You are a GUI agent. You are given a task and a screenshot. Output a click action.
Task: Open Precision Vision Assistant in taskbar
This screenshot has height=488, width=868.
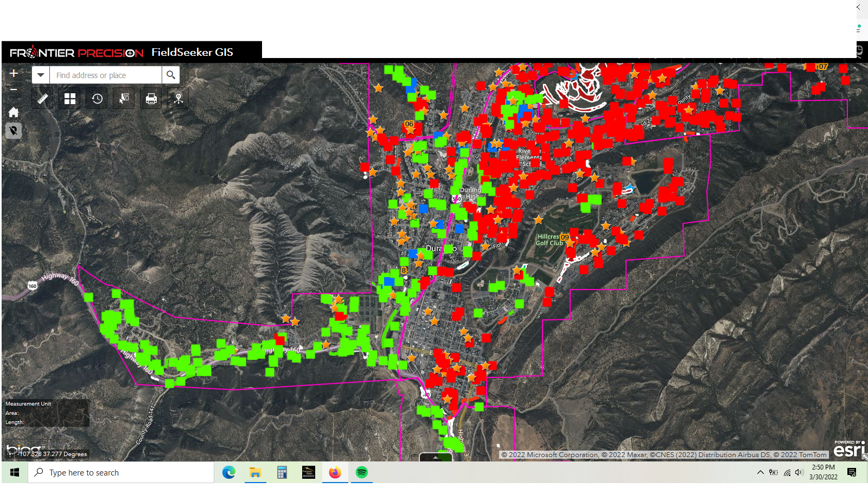pos(308,473)
